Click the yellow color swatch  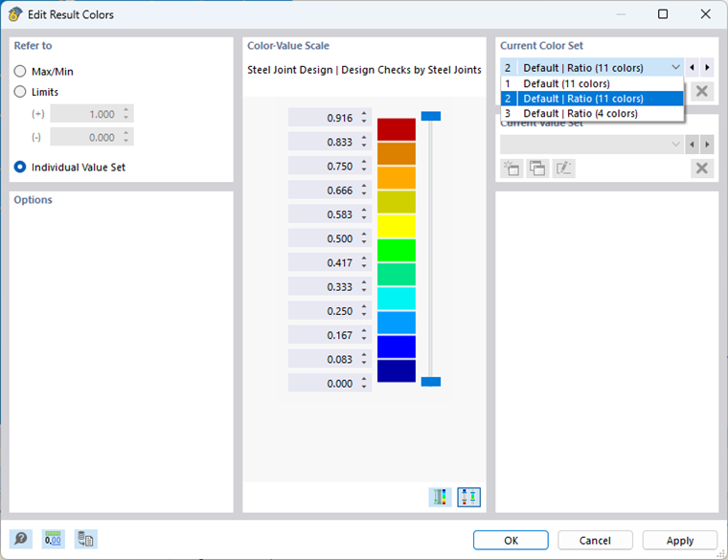[396, 227]
